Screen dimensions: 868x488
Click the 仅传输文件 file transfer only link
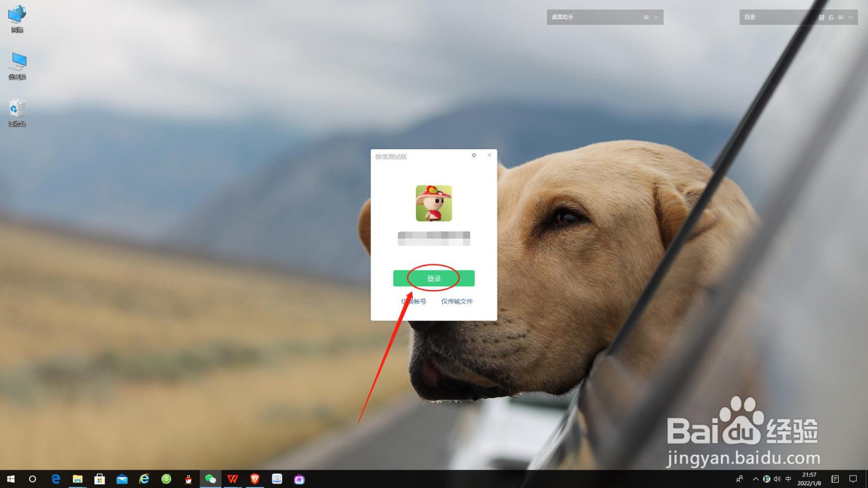pyautogui.click(x=457, y=301)
